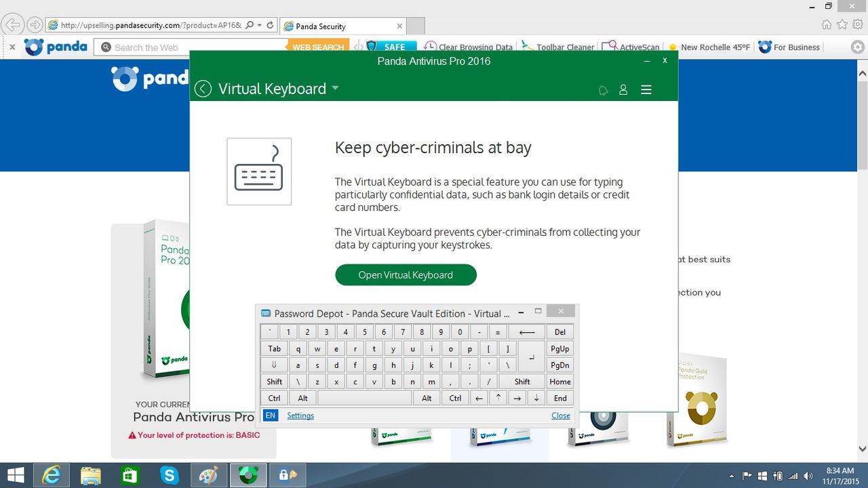The image size is (868, 488).
Task: Click the orange WEB SEARCH button
Action: tap(318, 47)
